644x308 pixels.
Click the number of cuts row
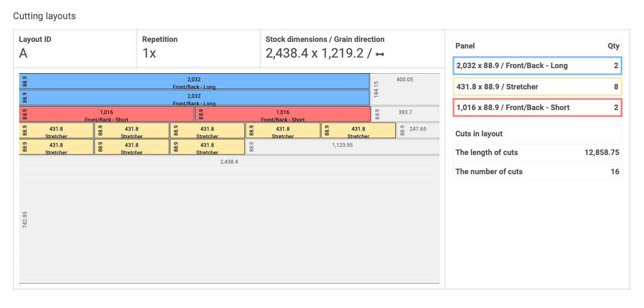537,172
